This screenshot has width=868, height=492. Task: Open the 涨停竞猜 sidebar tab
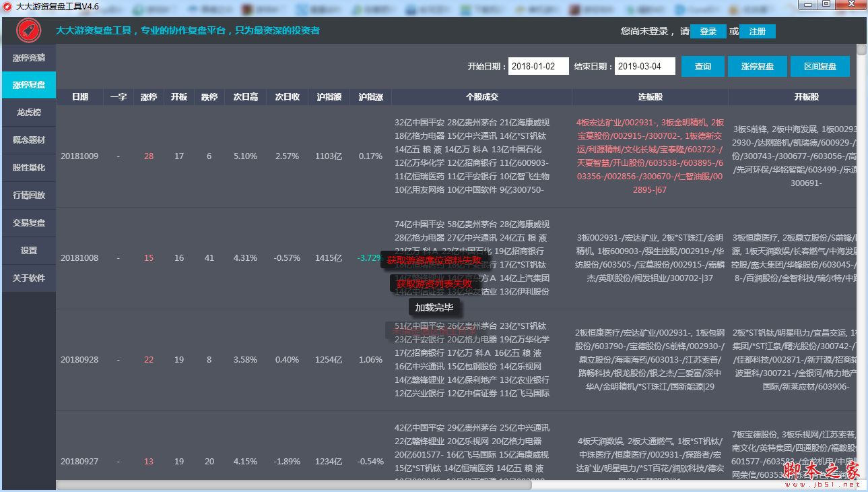coord(28,57)
